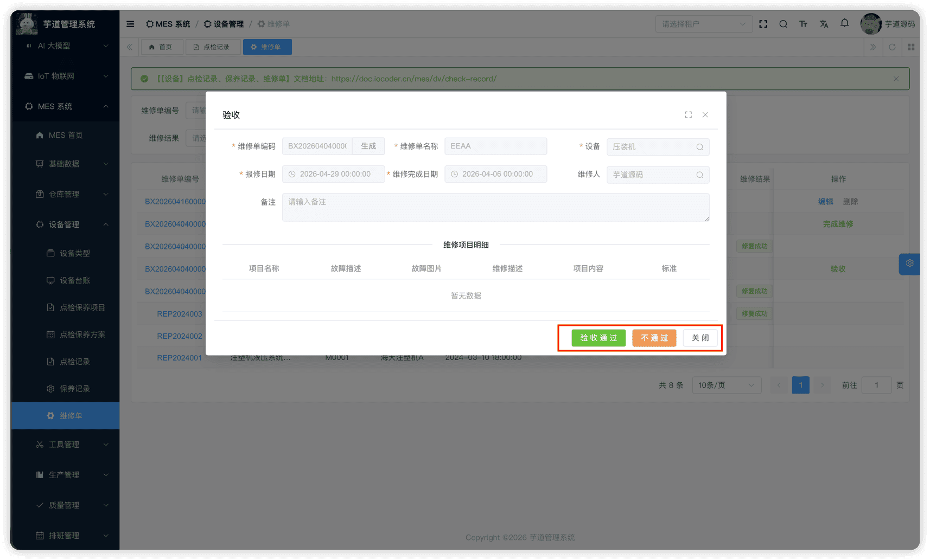Close the green documentation alert banner
Screen dimensions: 930x560
coord(896,79)
